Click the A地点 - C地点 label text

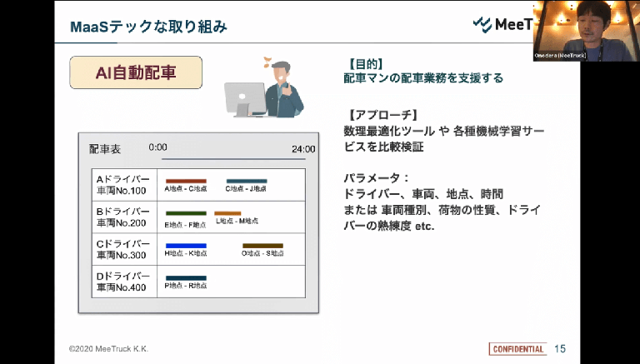coord(186,189)
